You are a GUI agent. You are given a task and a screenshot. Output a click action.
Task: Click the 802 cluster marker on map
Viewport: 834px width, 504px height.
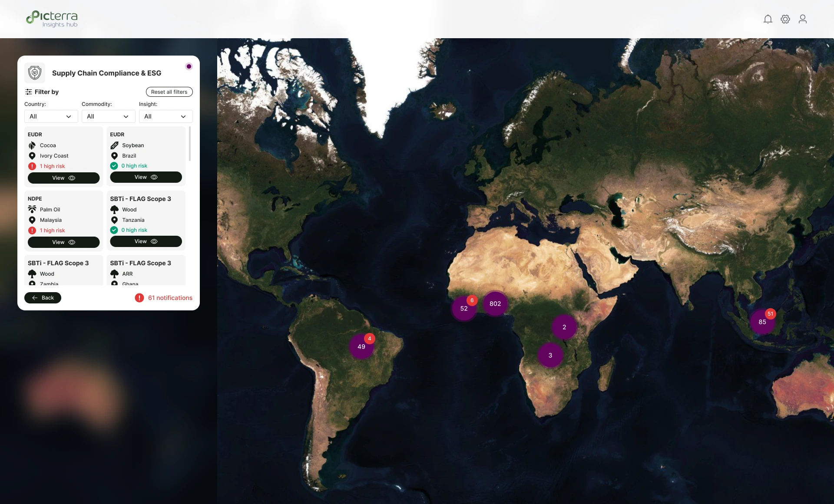tap(495, 304)
